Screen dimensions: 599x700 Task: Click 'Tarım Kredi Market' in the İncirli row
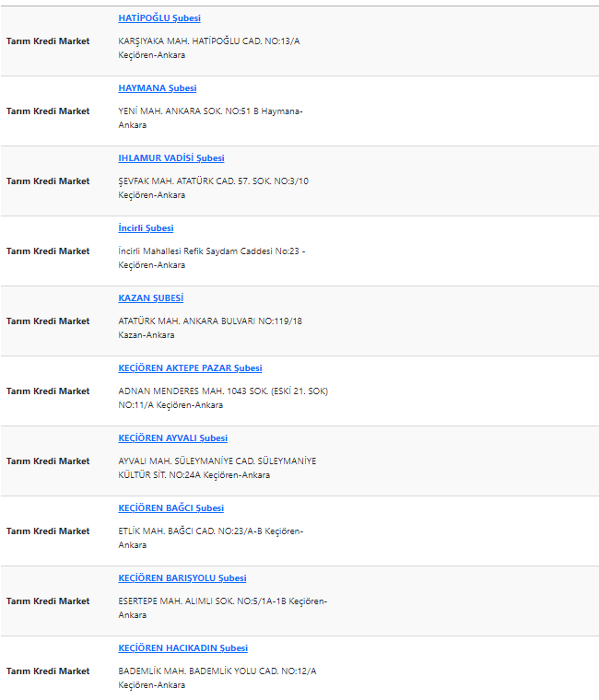[x=48, y=251]
